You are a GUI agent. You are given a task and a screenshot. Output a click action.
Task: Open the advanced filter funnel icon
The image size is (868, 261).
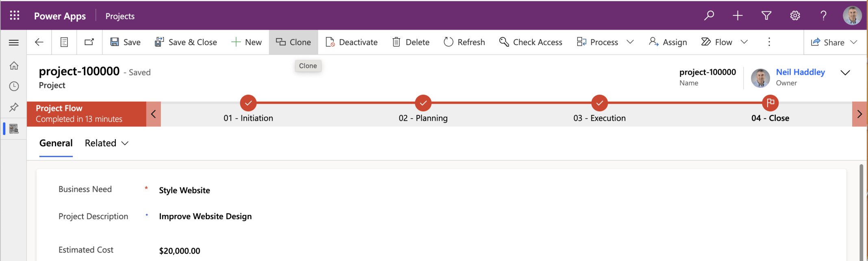point(766,15)
